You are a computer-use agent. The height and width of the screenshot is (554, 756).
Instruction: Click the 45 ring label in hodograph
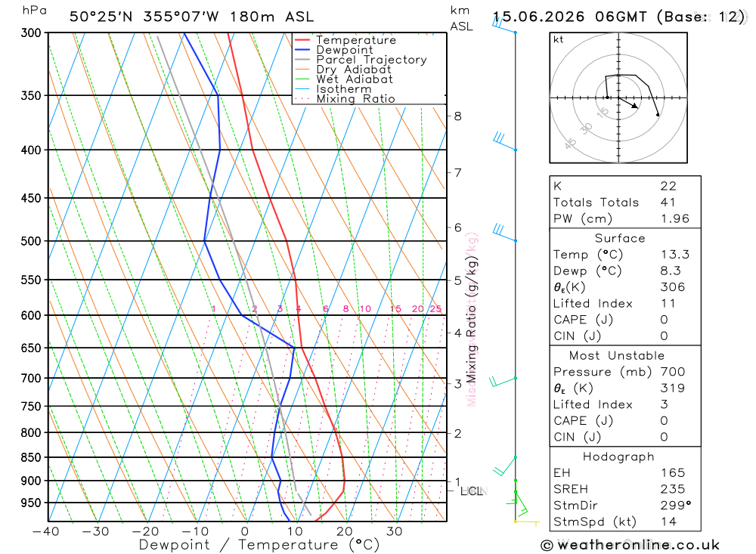(570, 144)
